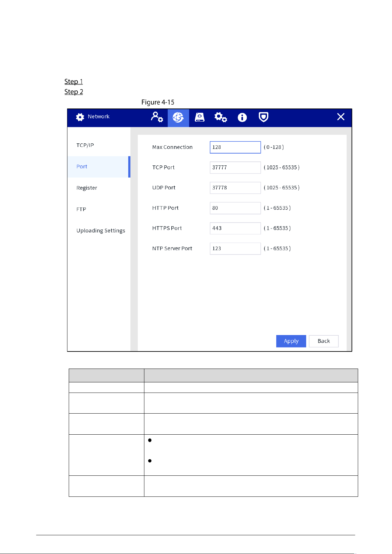Click the Step 1 link
The height and width of the screenshot is (554, 392).
(x=74, y=82)
